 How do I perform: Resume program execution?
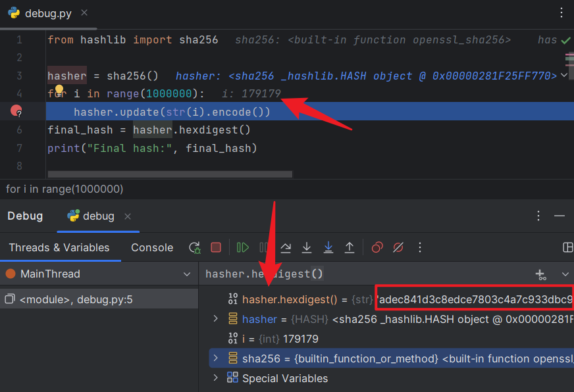[x=243, y=248]
